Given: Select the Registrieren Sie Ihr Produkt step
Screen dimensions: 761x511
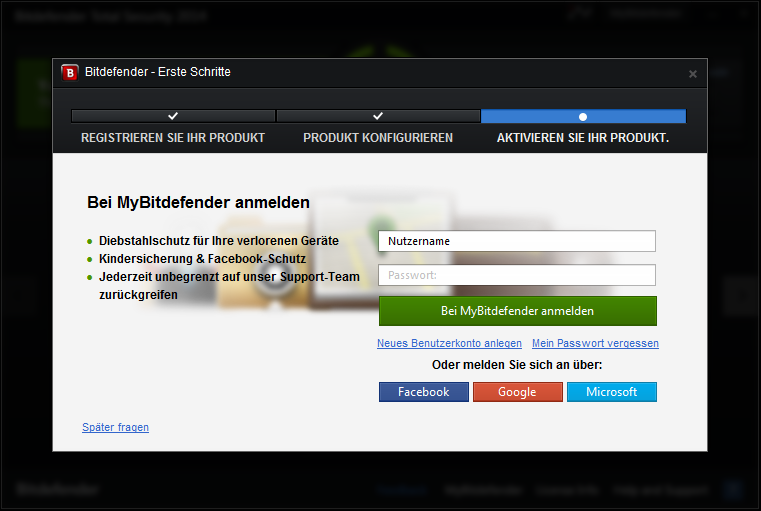Looking at the screenshot, I should coord(173,138).
